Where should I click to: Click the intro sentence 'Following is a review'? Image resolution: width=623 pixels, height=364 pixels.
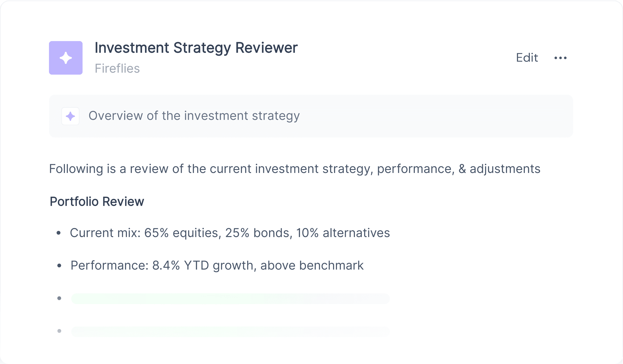coord(295,169)
